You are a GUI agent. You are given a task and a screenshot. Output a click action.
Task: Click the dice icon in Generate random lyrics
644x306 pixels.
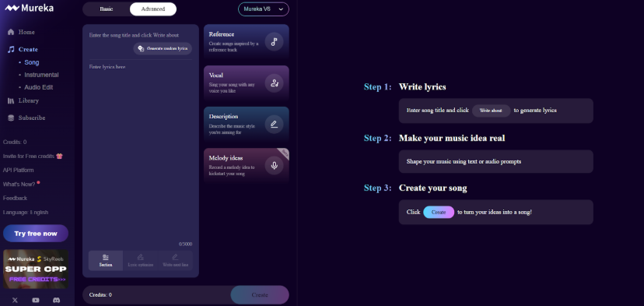(x=141, y=48)
